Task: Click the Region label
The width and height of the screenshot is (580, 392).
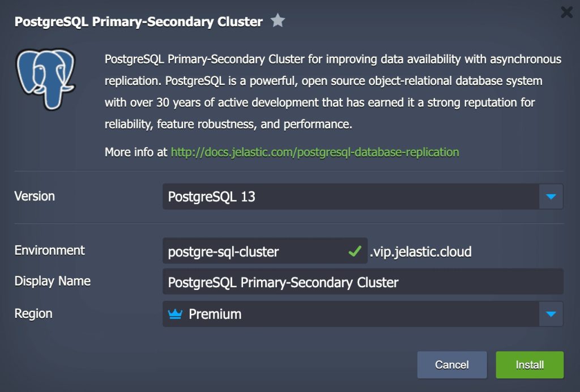Action: click(x=33, y=314)
